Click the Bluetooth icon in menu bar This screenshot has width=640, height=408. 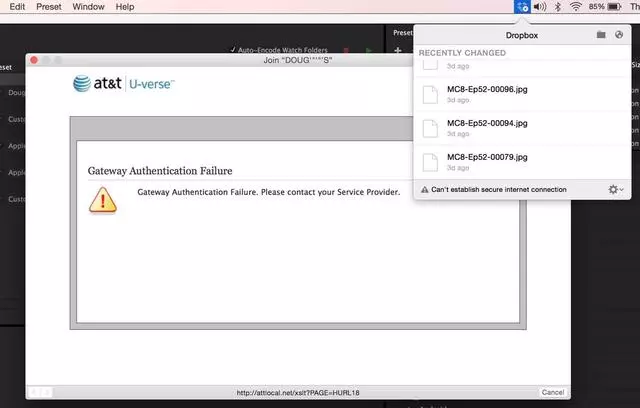[x=558, y=7]
